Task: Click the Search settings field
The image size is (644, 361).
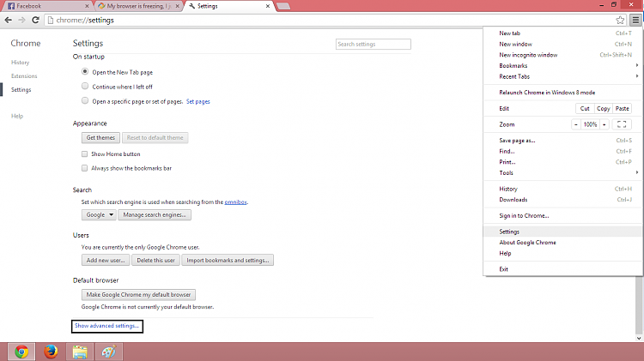Action: [x=373, y=44]
